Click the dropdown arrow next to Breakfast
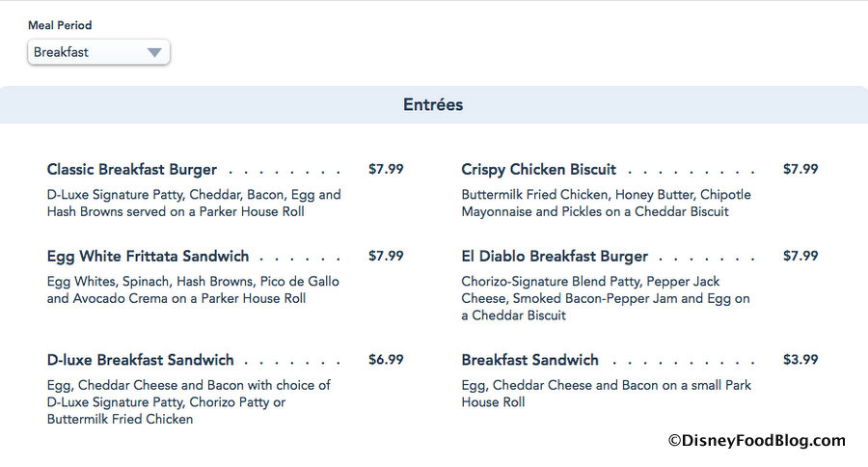 coord(154,53)
